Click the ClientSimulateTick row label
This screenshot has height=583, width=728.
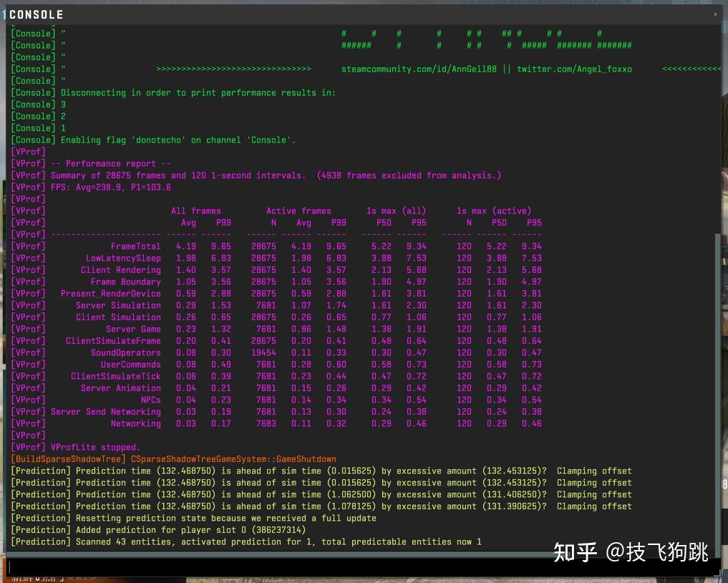(x=116, y=376)
